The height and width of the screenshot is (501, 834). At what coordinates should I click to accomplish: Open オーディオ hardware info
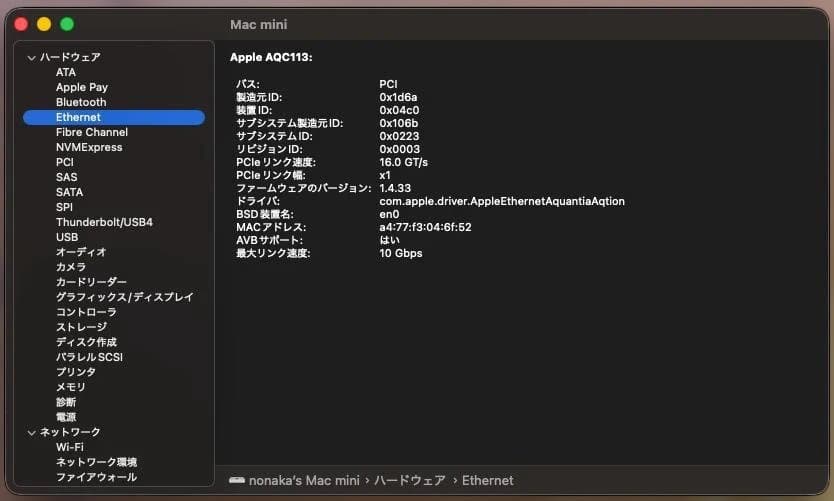click(81, 252)
